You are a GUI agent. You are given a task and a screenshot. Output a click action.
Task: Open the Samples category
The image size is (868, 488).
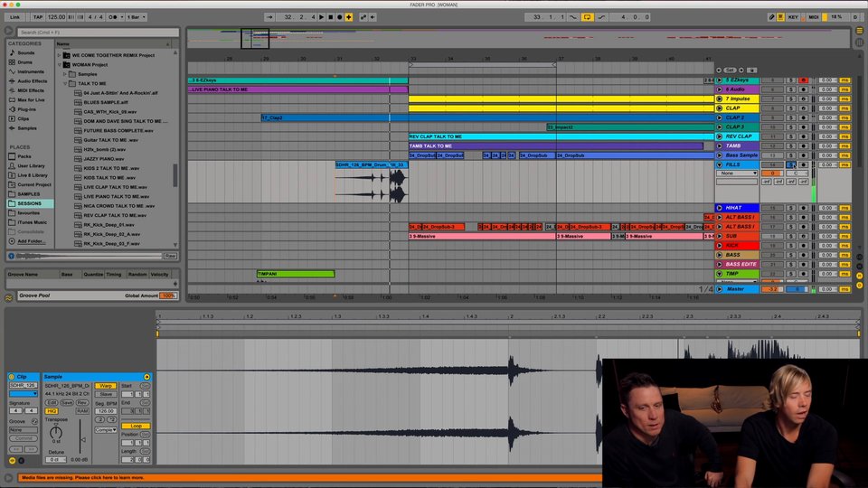coord(26,127)
